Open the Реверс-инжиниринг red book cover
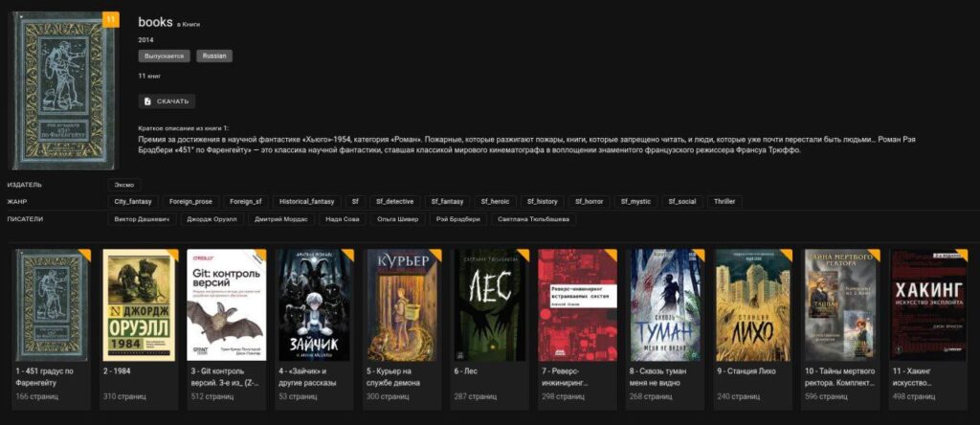Screen dimensions: 980x425 pyautogui.click(x=578, y=305)
